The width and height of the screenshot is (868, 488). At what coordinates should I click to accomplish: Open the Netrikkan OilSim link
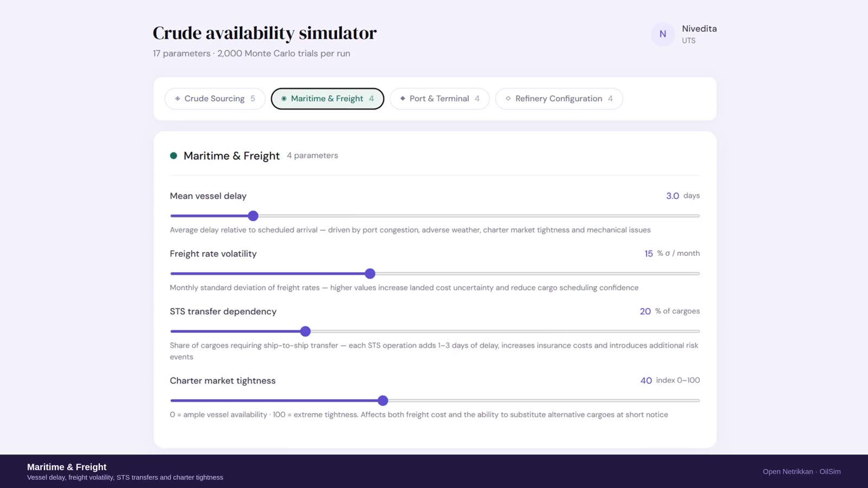[802, 472]
